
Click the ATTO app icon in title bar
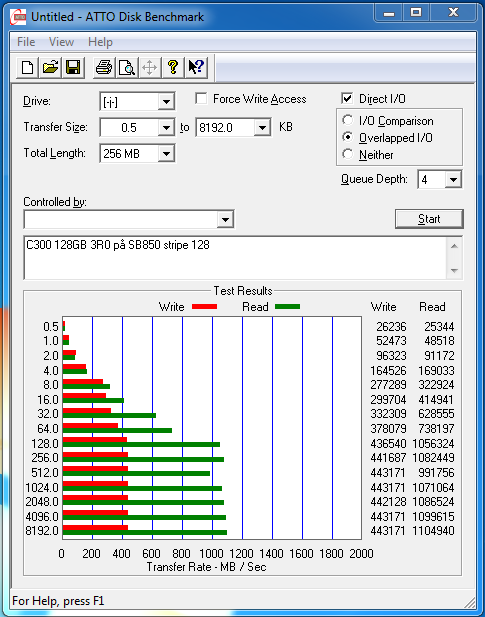[x=18, y=17]
